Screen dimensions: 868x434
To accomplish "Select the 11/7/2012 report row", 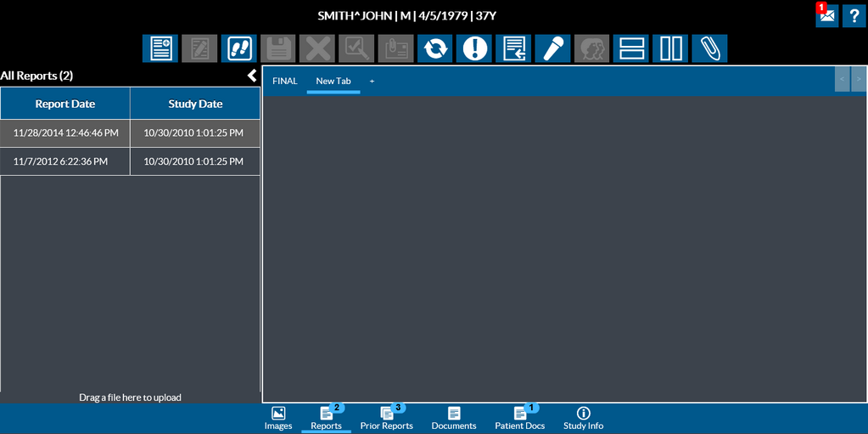I will pyautogui.click(x=130, y=161).
